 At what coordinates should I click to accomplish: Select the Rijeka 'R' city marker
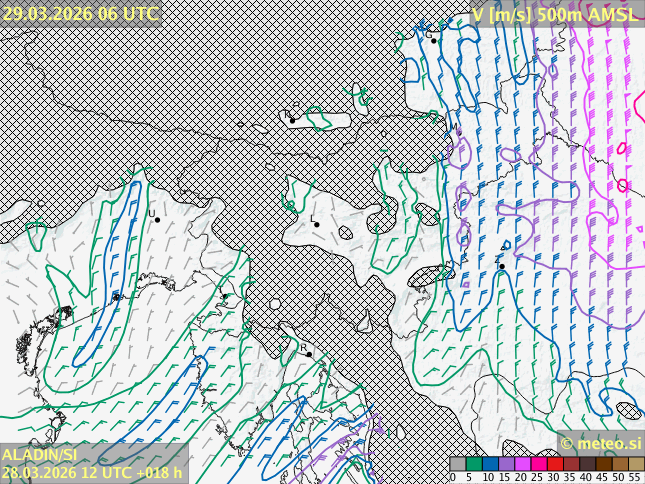[309, 354]
